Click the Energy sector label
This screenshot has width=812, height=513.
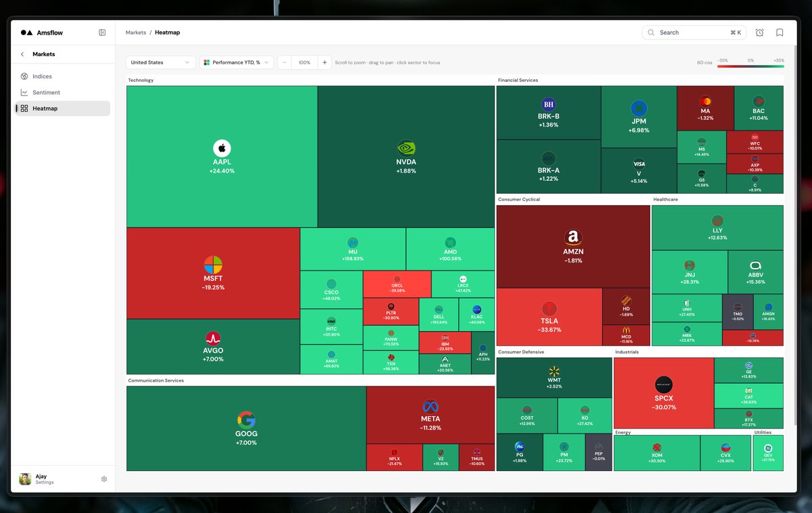pyautogui.click(x=623, y=432)
